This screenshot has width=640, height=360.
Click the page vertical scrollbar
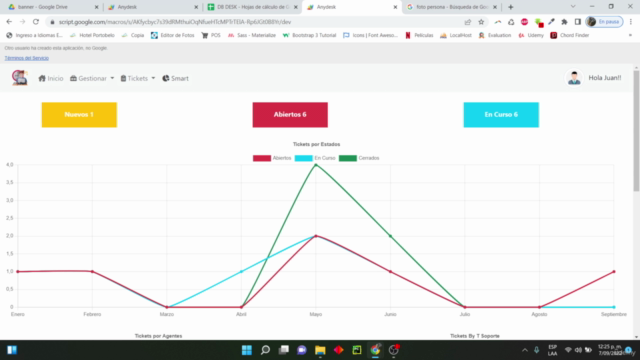(636, 131)
